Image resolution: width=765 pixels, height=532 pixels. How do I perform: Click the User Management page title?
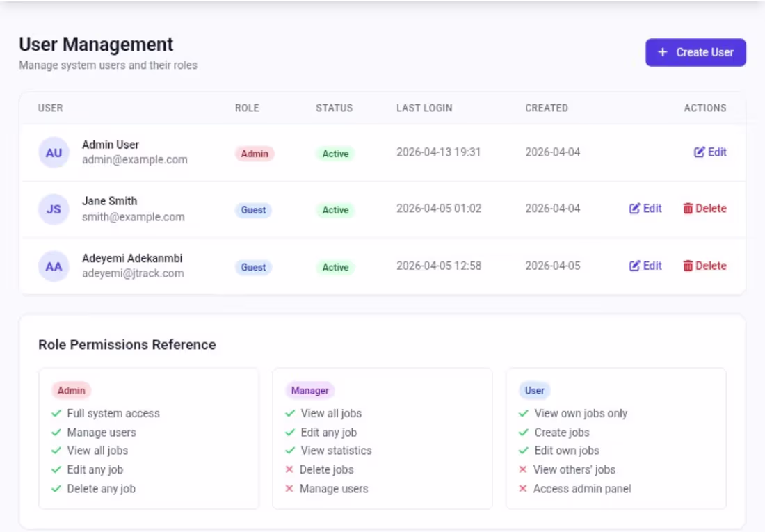point(96,45)
